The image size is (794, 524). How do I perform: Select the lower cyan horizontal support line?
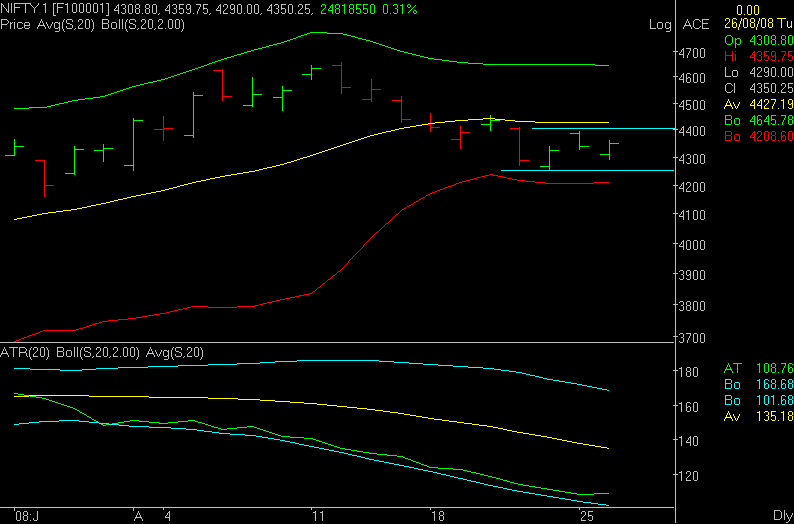click(587, 171)
